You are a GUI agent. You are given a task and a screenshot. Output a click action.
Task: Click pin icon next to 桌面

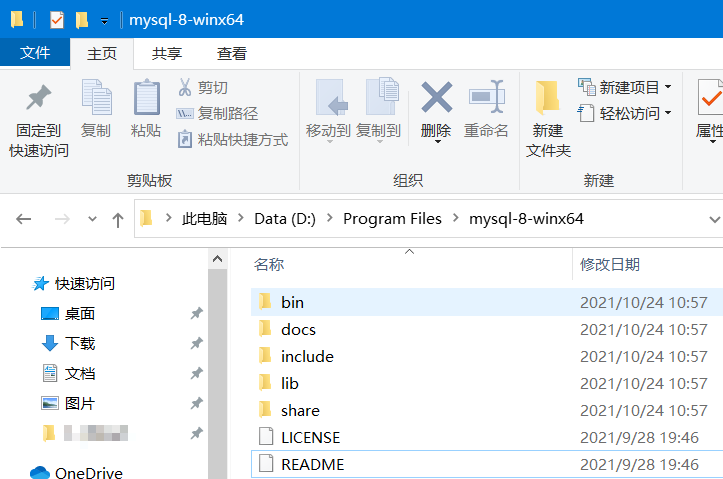click(197, 313)
